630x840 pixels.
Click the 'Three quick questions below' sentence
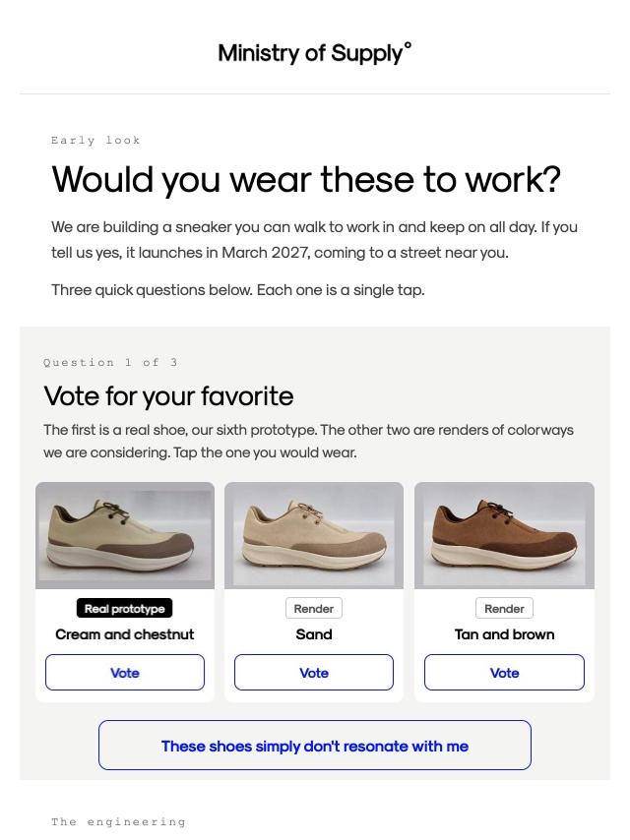[238, 290]
